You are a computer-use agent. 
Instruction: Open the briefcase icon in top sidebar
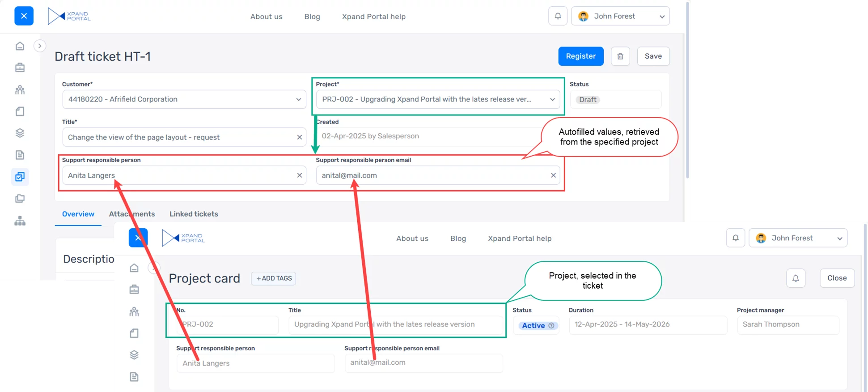(20, 68)
